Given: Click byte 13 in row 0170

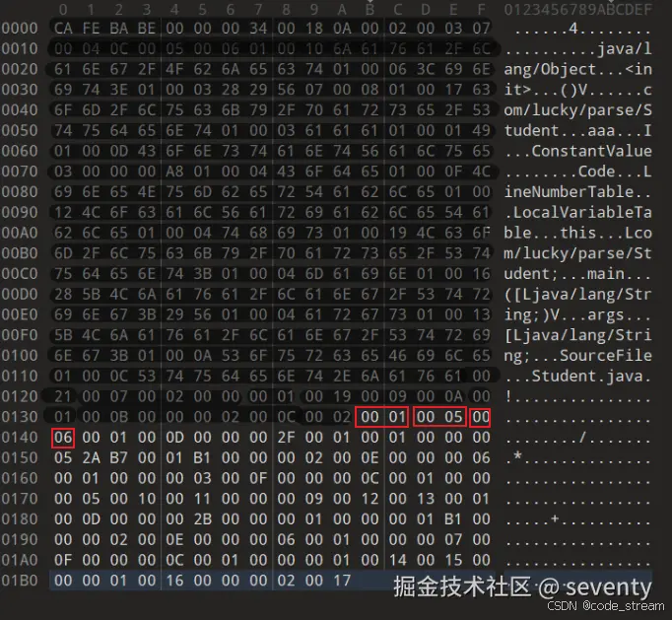Looking at the screenshot, I should click(x=425, y=499).
